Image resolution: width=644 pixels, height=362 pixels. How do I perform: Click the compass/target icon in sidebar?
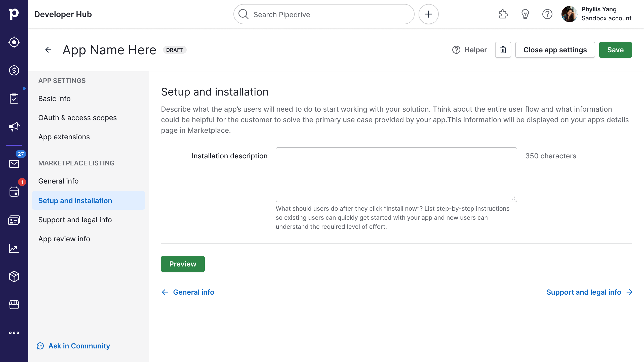[14, 42]
